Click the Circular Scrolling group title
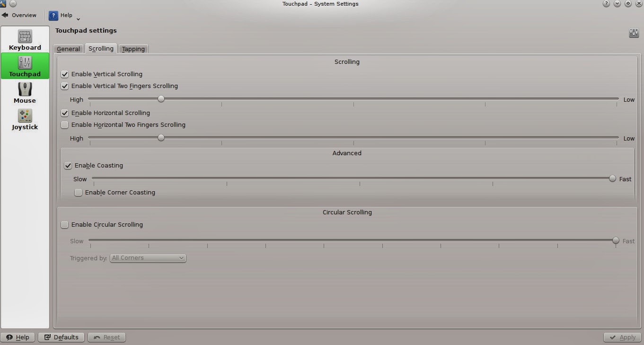The width and height of the screenshot is (644, 345). (x=347, y=212)
